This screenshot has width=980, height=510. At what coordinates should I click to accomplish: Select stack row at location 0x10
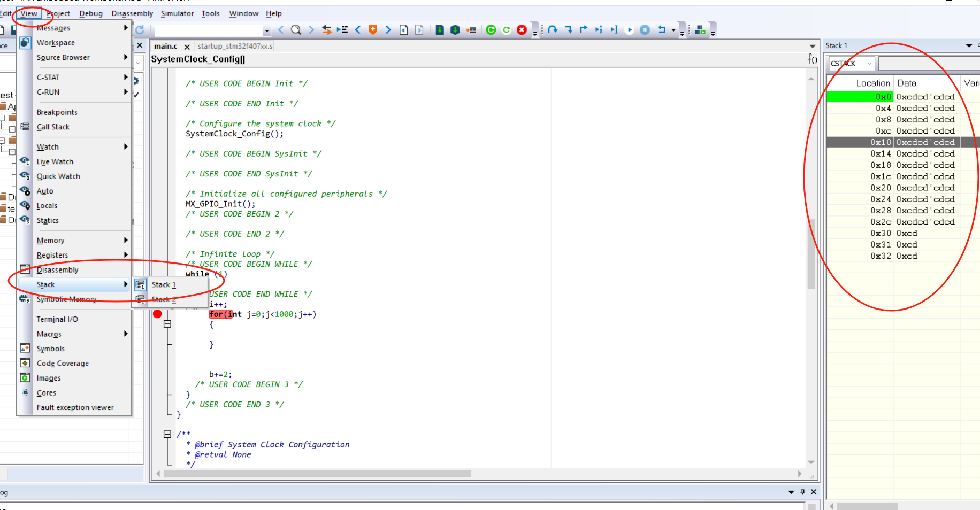903,142
